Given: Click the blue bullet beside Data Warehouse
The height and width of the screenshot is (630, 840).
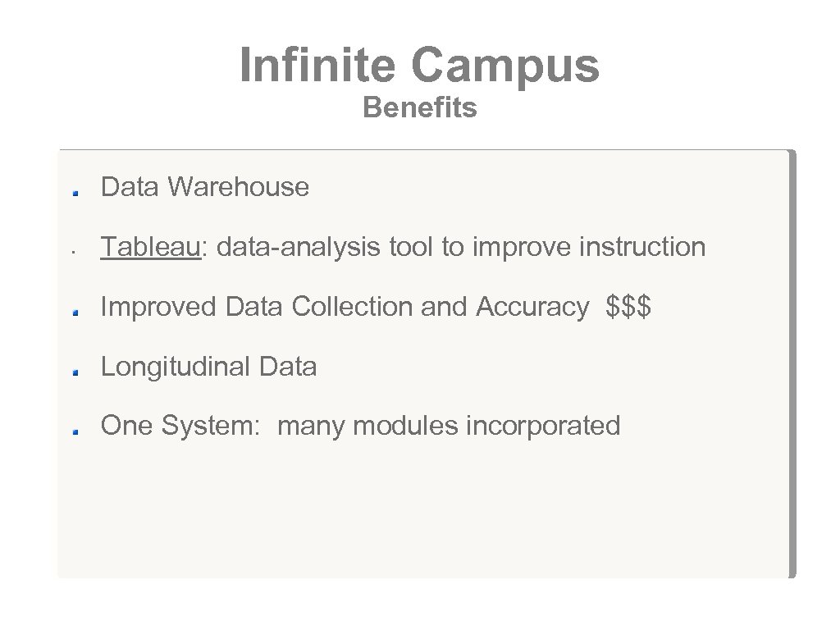Looking at the screenshot, I should tap(74, 193).
